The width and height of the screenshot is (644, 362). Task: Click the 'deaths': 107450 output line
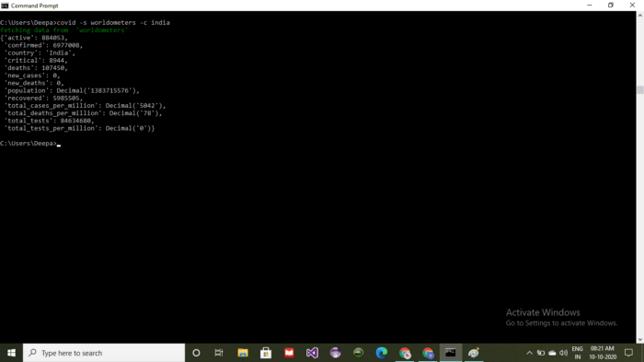36,68
